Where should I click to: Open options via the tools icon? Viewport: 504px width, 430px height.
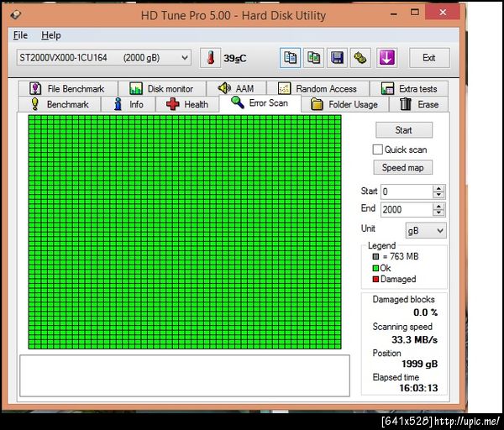click(x=360, y=58)
